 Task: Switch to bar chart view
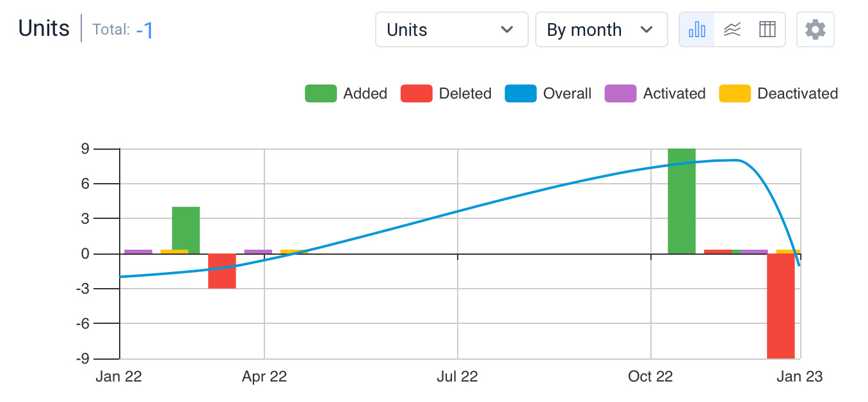point(696,29)
